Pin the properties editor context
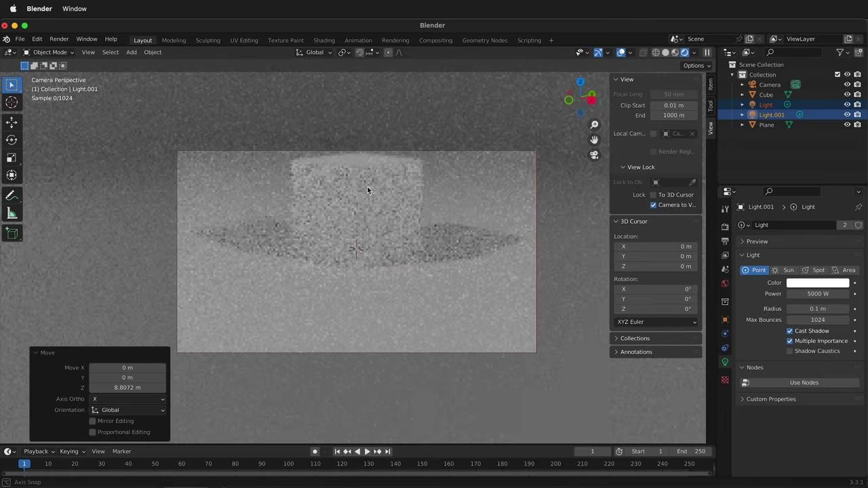Image resolution: width=868 pixels, height=488 pixels. 859,207
